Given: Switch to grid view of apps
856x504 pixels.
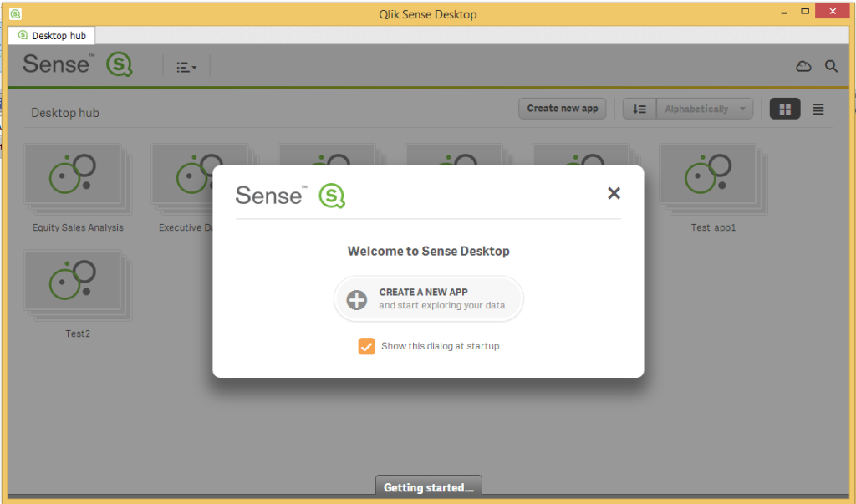Looking at the screenshot, I should [784, 109].
